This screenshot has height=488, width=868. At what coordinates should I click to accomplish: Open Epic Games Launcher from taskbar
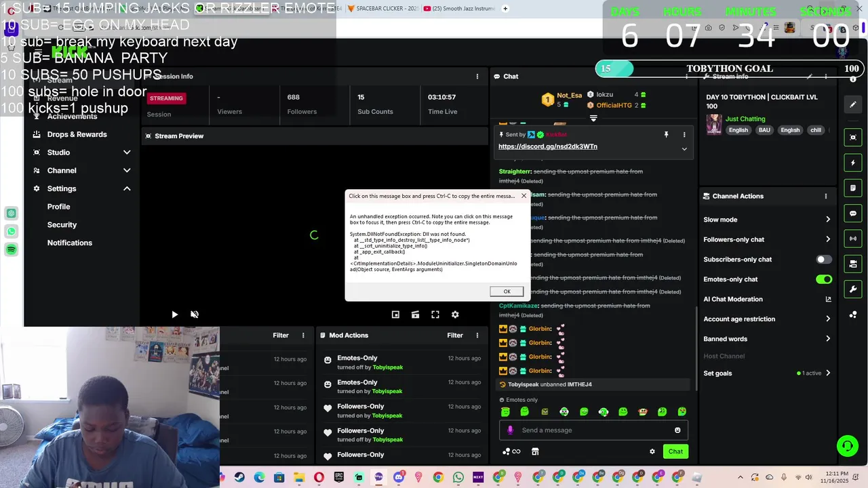(x=339, y=478)
